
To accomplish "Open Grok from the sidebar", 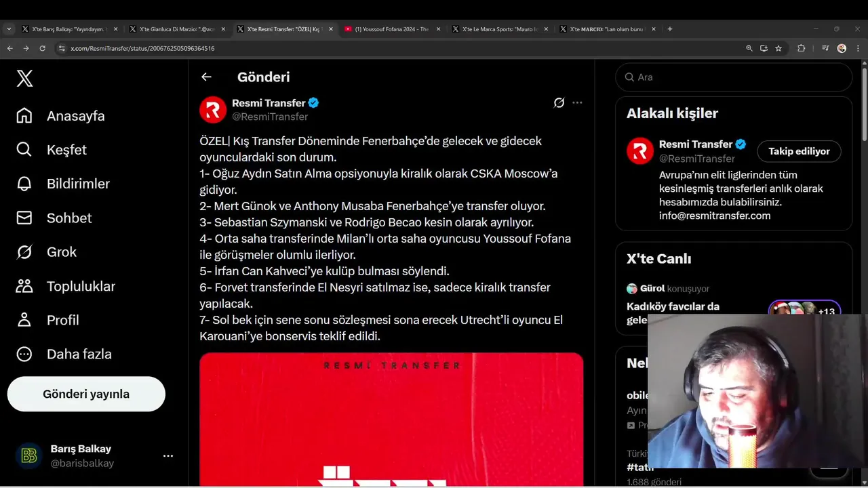I will pyautogui.click(x=47, y=252).
